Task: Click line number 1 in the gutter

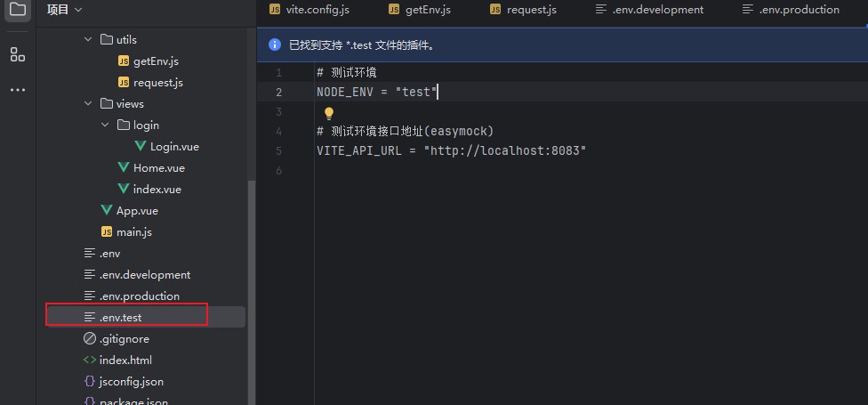Action: (x=278, y=73)
